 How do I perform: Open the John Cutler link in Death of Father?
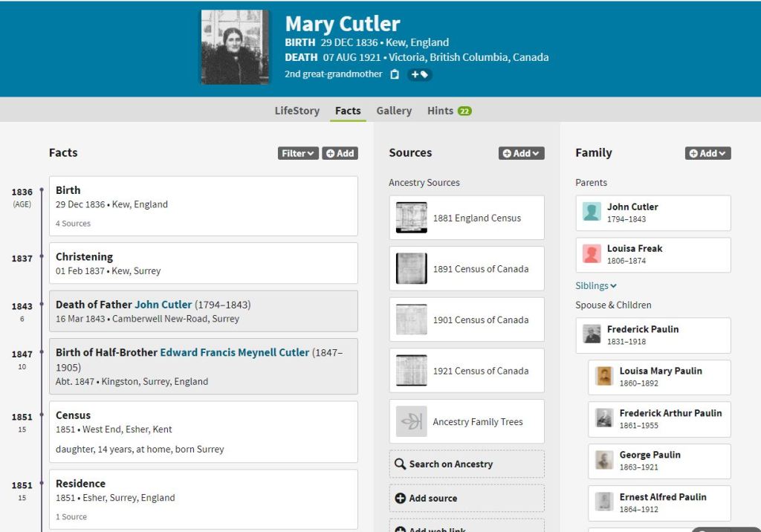[x=163, y=305]
